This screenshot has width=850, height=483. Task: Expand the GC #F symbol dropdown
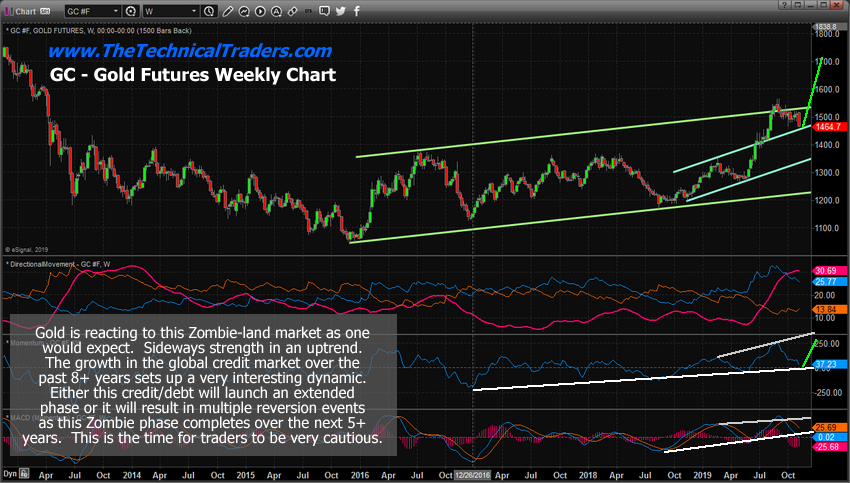click(x=116, y=11)
